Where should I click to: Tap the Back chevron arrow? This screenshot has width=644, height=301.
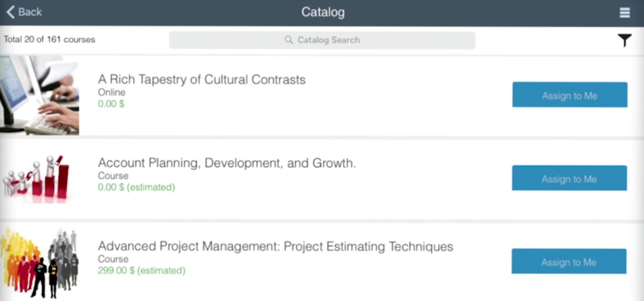click(x=11, y=12)
